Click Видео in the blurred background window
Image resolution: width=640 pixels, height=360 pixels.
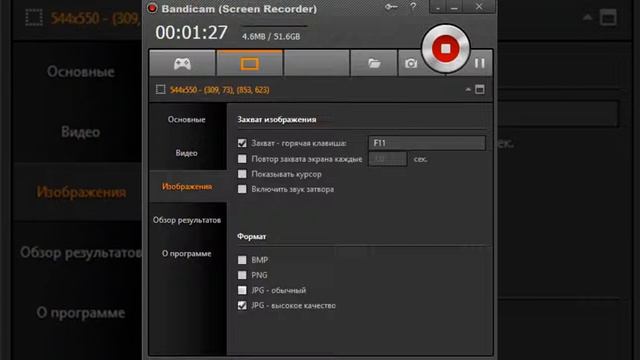click(80, 132)
